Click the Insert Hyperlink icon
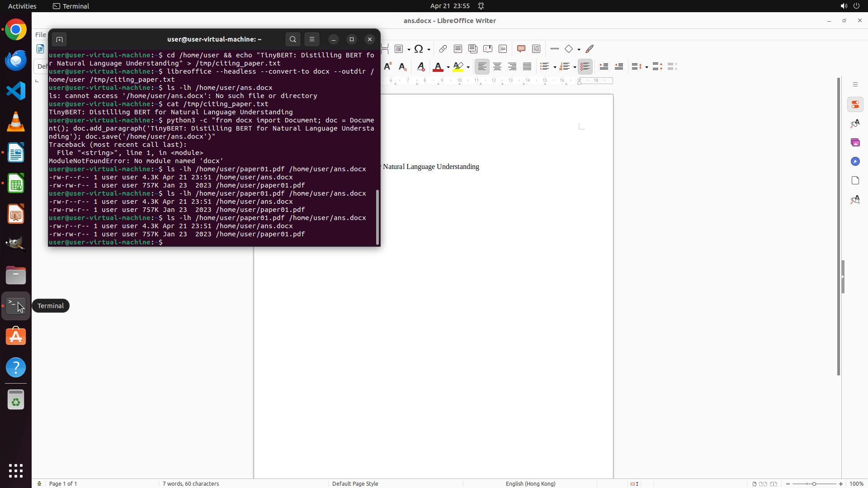Image resolution: width=868 pixels, height=488 pixels. click(x=443, y=49)
